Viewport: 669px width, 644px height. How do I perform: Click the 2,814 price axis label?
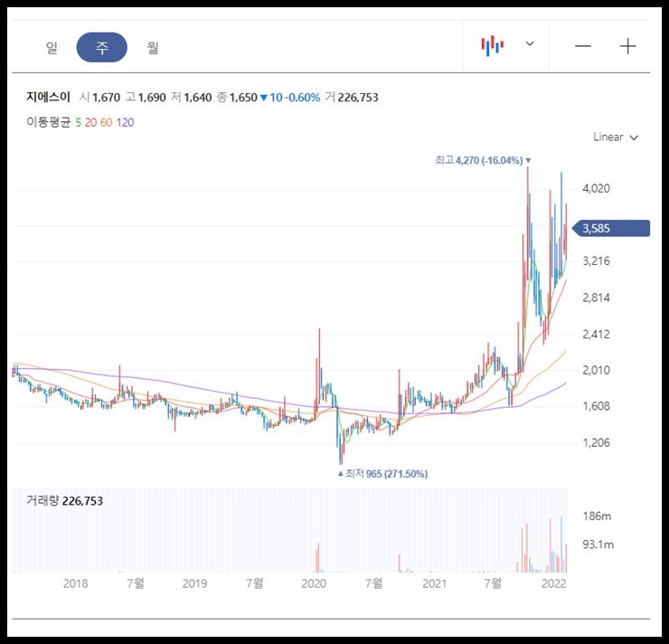[596, 298]
